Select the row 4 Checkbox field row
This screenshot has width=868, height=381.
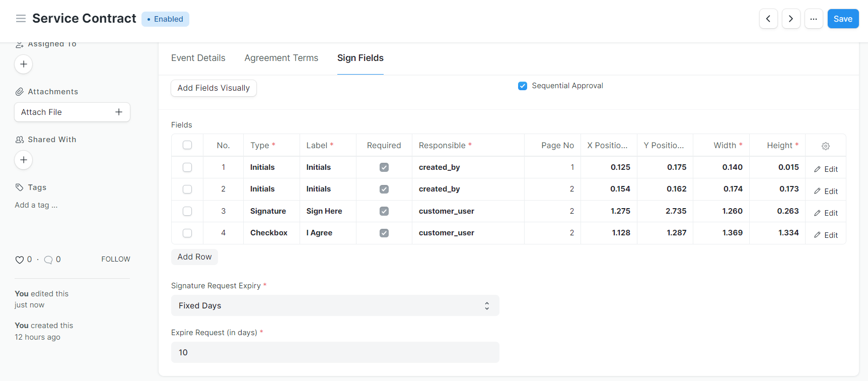click(187, 233)
